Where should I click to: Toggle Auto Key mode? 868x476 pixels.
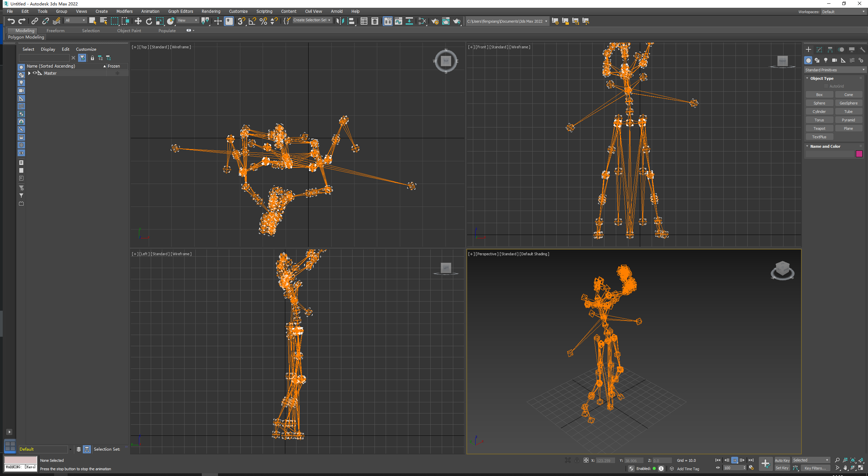(x=782, y=460)
